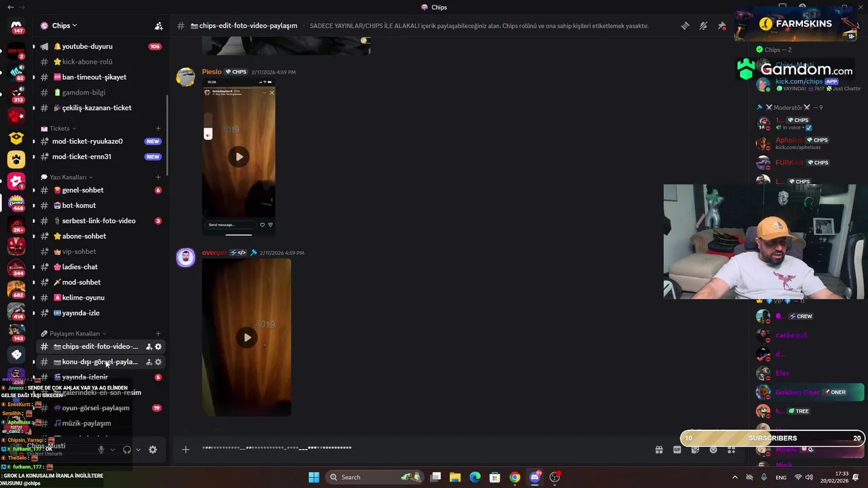
Task: Open Google Chrome from taskbar
Action: tap(515, 477)
